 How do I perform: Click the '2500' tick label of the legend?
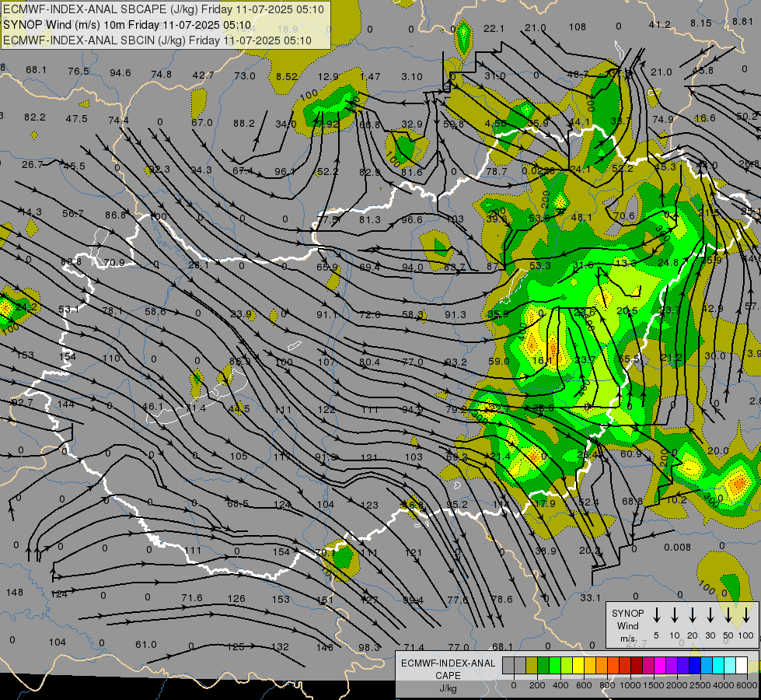coord(700,685)
